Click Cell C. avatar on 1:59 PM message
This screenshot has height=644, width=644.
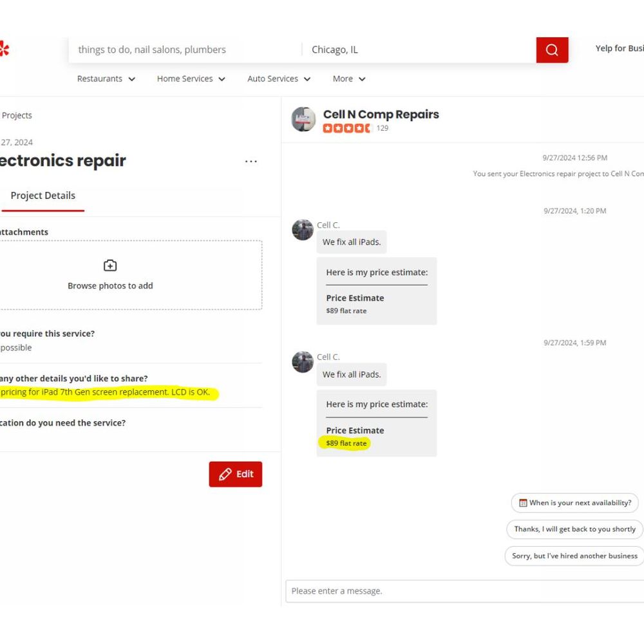[x=303, y=361]
